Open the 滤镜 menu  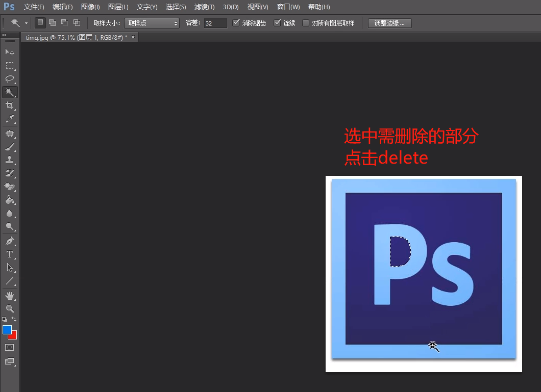click(x=204, y=7)
